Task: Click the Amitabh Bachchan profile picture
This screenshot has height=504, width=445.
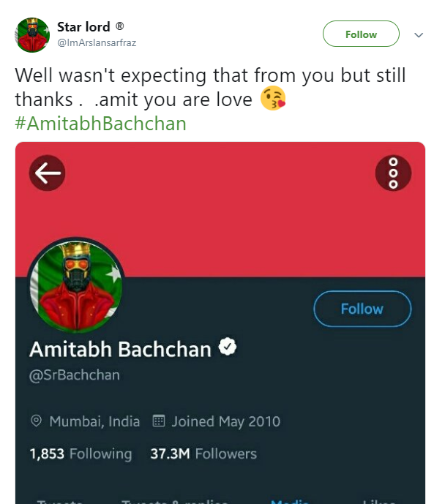Action: (76, 287)
